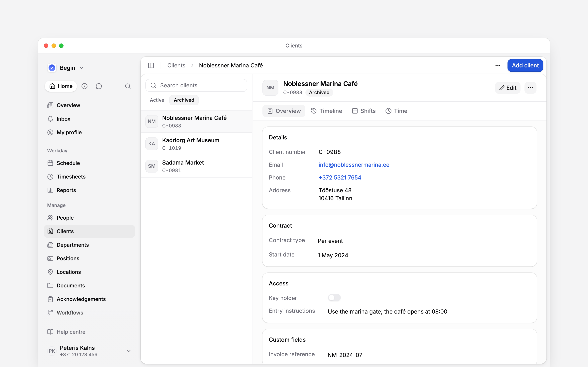Viewport: 588px width, 367px height.
Task: Open the chat bubble icon
Action: (99, 86)
